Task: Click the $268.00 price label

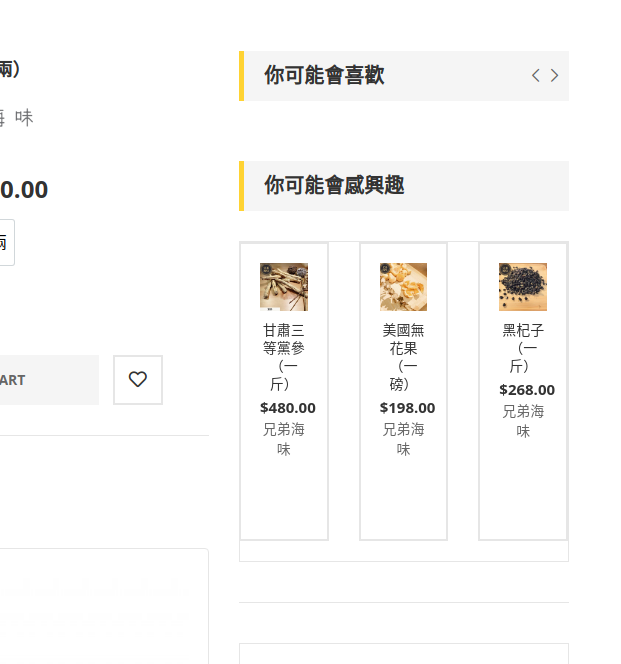Action: pos(527,390)
